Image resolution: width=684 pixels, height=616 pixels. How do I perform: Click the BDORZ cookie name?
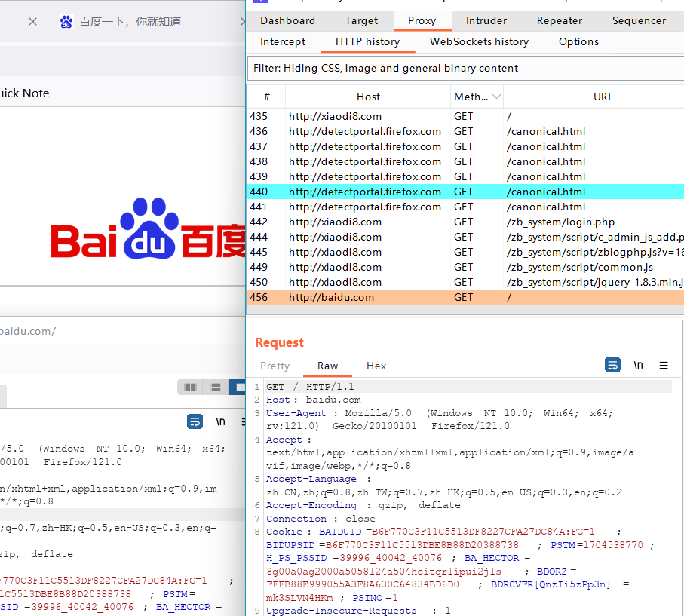[552, 571]
